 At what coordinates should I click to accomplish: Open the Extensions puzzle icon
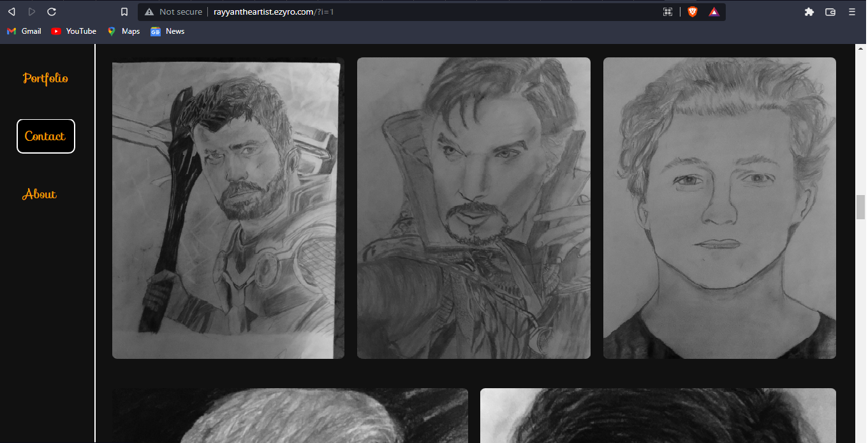coord(809,11)
